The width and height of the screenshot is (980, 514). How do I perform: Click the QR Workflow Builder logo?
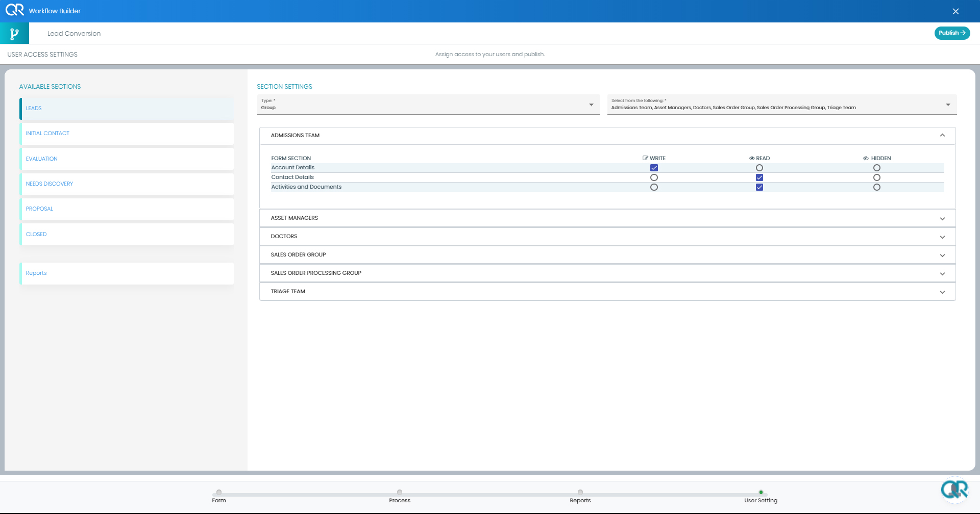click(14, 10)
